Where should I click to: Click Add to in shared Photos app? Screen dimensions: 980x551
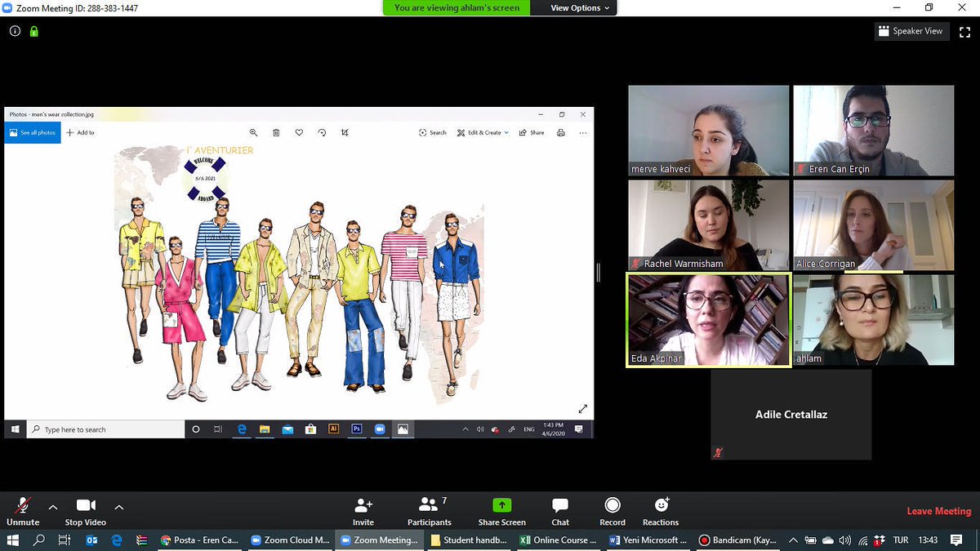(x=80, y=132)
